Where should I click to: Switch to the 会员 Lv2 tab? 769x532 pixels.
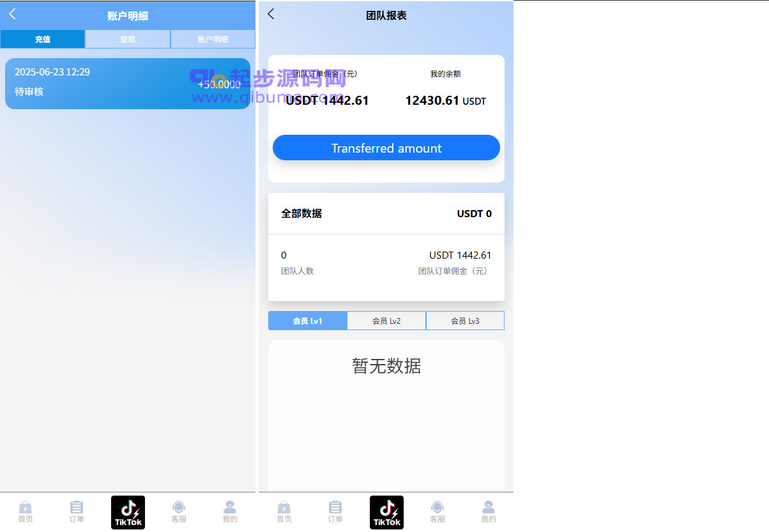pyautogui.click(x=386, y=321)
